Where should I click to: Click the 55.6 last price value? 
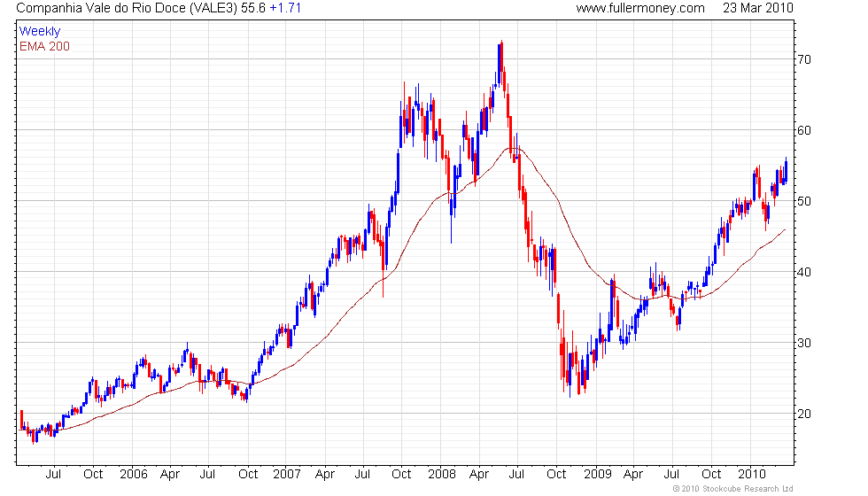[253, 8]
